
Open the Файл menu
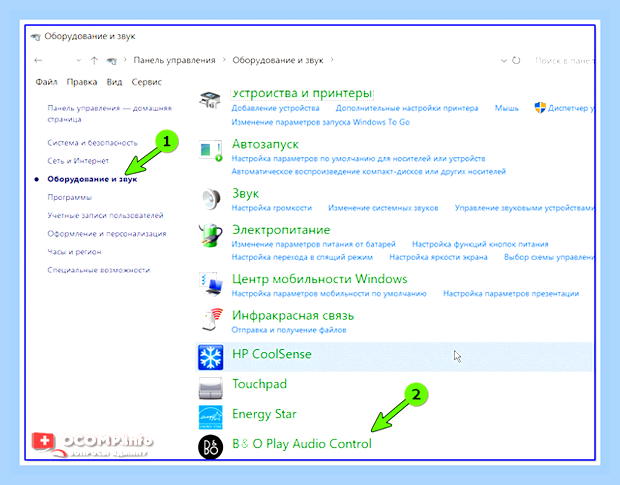click(x=46, y=82)
